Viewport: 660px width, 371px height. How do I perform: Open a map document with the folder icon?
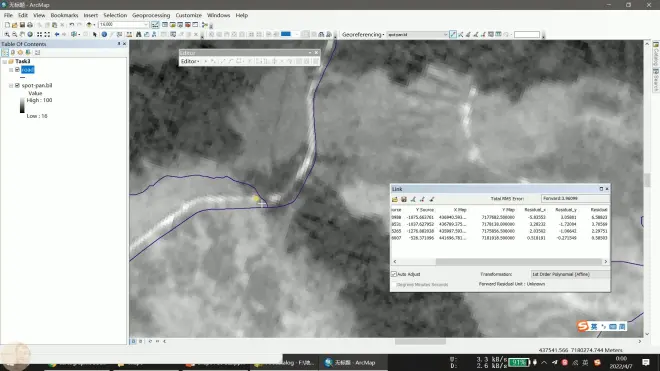(x=15, y=25)
